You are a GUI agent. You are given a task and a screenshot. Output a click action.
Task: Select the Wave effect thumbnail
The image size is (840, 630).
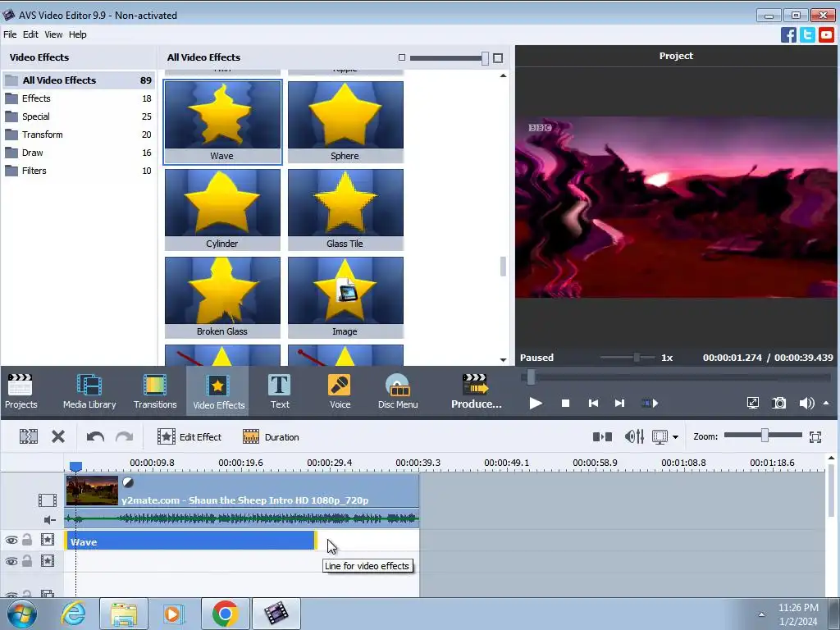(222, 122)
